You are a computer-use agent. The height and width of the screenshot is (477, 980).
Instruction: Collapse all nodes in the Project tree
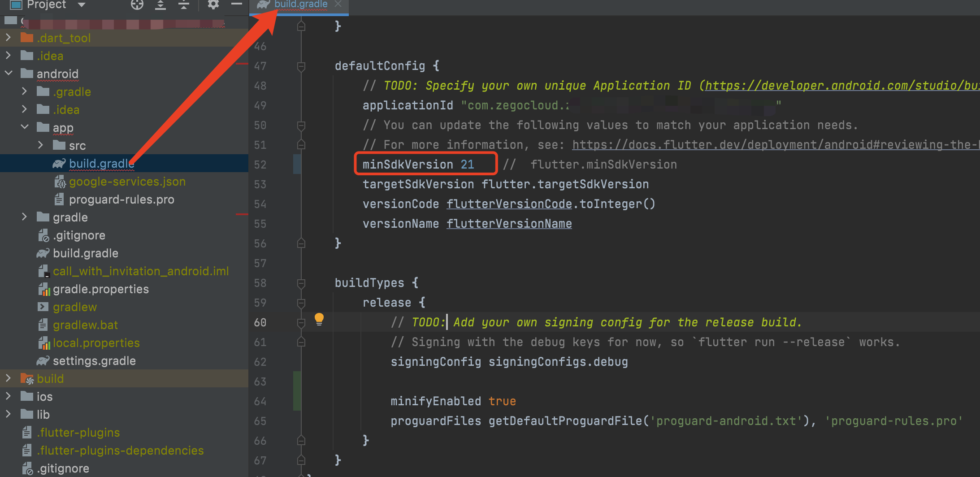[183, 5]
